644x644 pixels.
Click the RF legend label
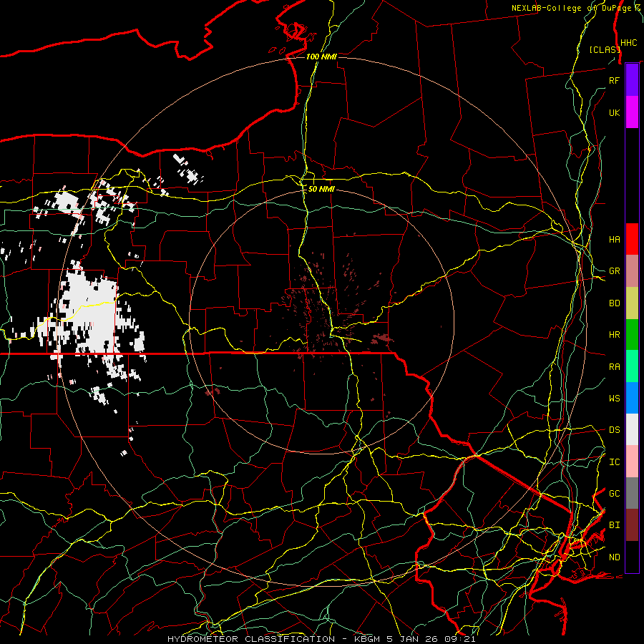point(614,80)
